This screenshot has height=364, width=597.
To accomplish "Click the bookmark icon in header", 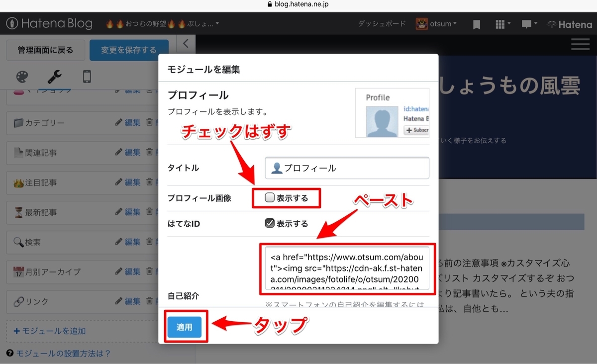I will [x=477, y=24].
